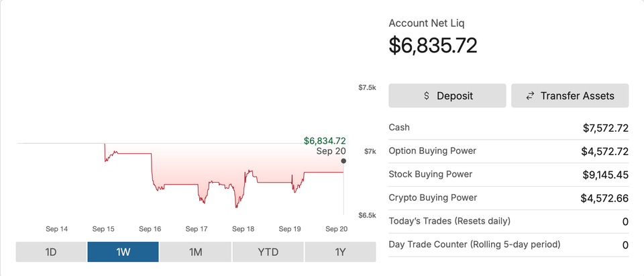Click the dollar sign icon on Deposit
Viewport: 644px width, 276px height.
(x=427, y=96)
